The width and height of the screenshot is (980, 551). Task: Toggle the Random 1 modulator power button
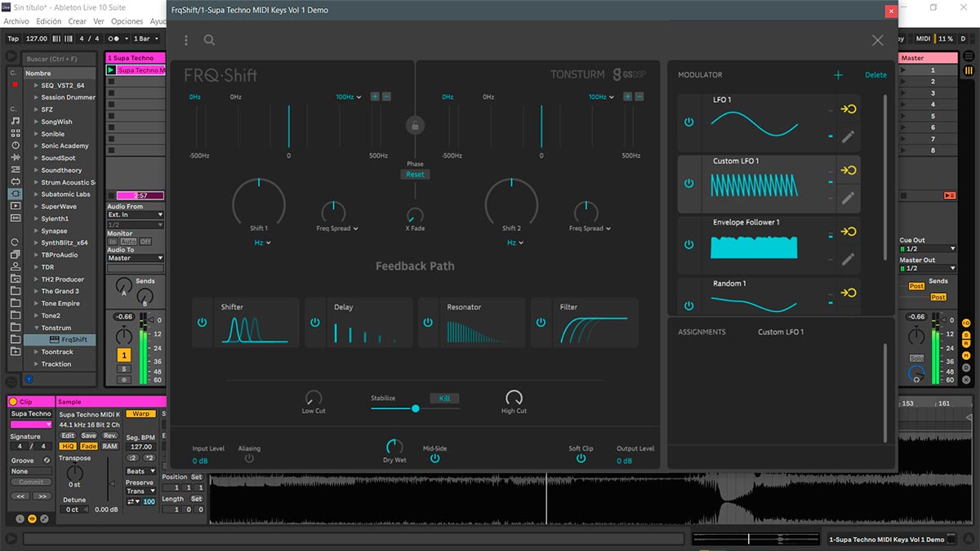point(688,305)
